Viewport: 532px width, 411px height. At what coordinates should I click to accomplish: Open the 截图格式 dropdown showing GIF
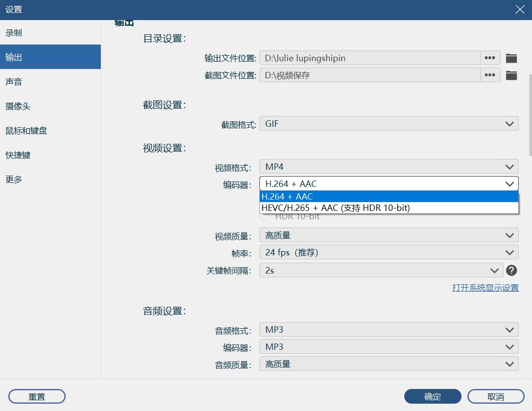388,123
